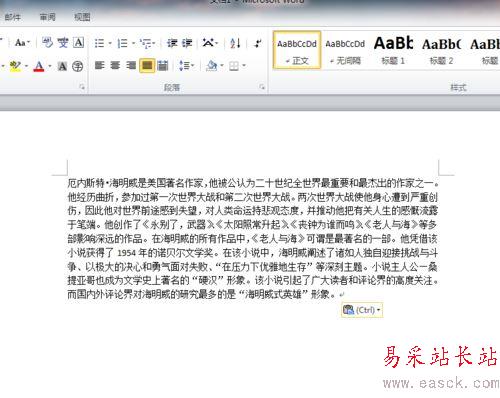Apply the 标题 1 (Heading 1) style

click(x=393, y=50)
